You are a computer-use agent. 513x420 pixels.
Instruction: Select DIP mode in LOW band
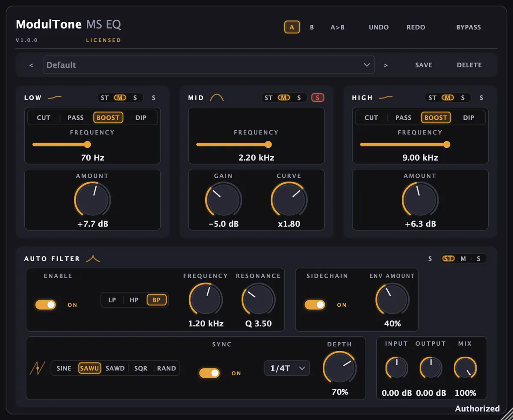tap(141, 117)
